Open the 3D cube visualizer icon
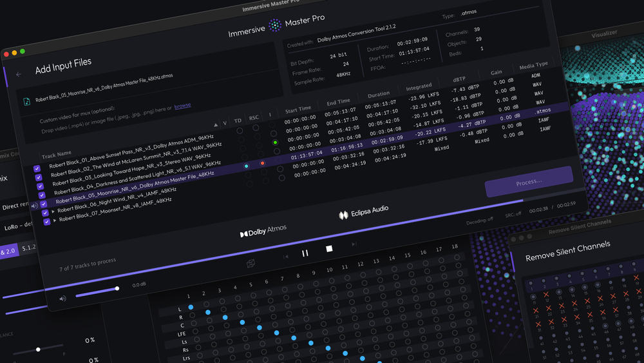The height and width of the screenshot is (363, 644). click(x=251, y=264)
